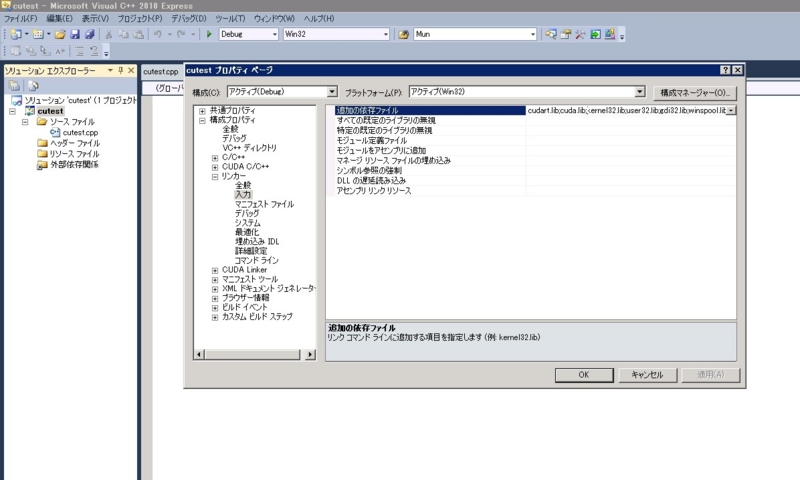Click the Display Word Completion icon
This screenshot has width=800, height=480.
click(x=60, y=51)
